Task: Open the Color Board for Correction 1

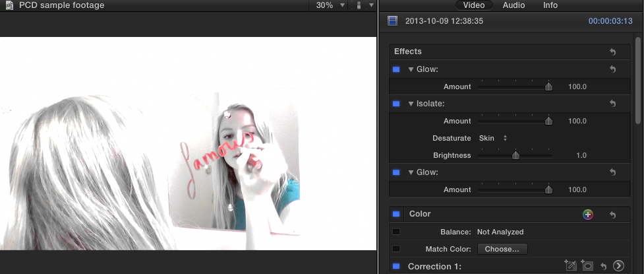Action: point(618,266)
